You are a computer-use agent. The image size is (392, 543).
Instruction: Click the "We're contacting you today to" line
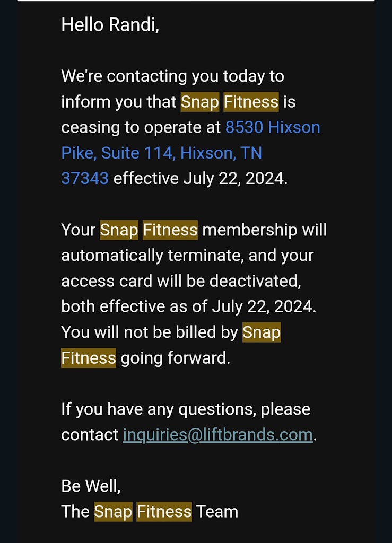pos(172,76)
